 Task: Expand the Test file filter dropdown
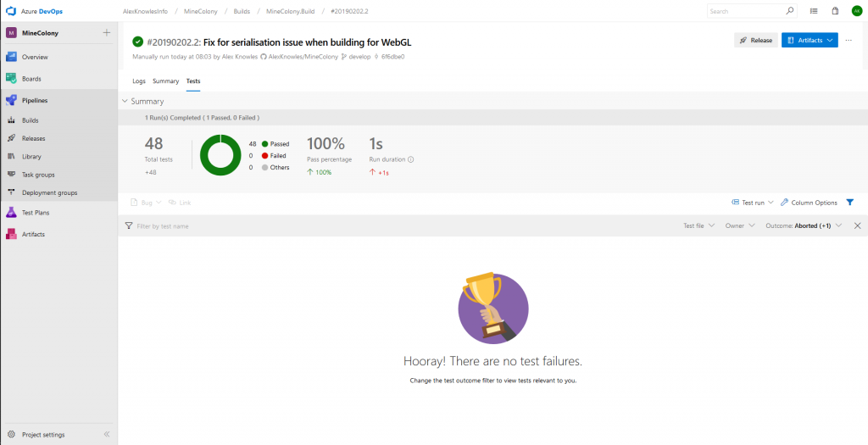click(x=699, y=226)
